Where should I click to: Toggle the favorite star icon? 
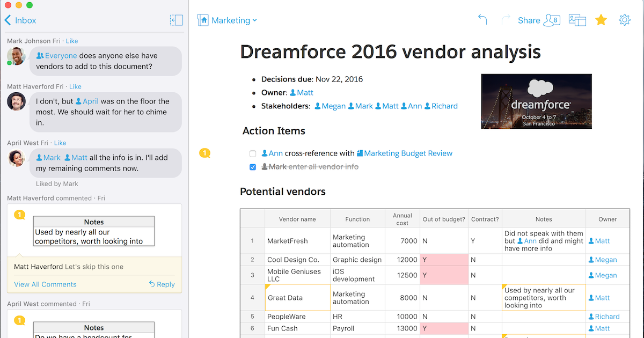[601, 20]
